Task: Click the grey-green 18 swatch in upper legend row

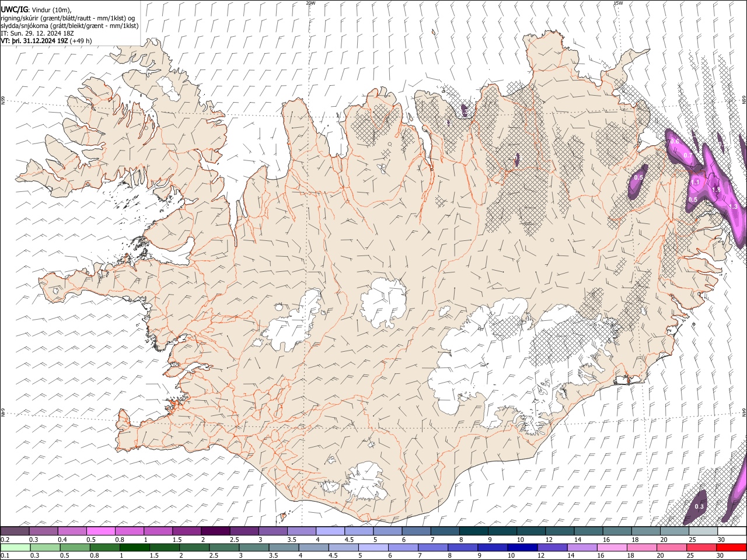Action: pos(646,531)
